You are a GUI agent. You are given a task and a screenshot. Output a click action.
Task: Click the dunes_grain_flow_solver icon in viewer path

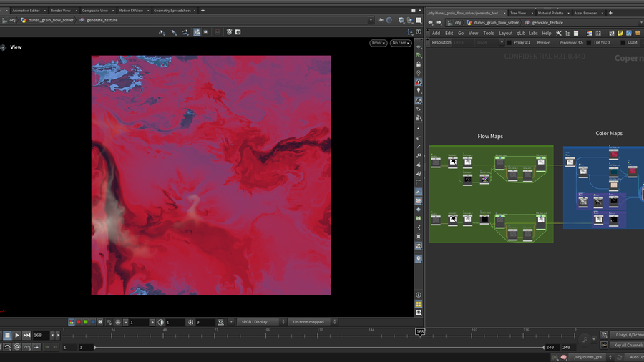click(x=24, y=20)
